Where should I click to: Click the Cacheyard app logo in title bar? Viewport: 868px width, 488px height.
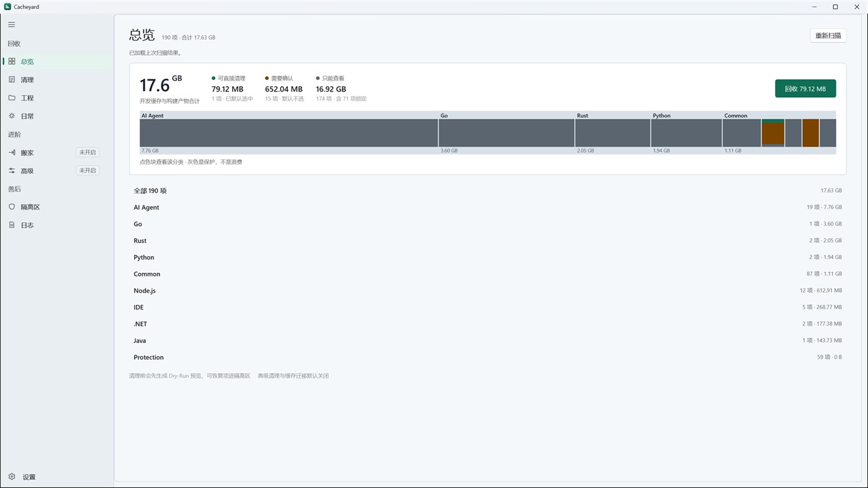[x=7, y=7]
